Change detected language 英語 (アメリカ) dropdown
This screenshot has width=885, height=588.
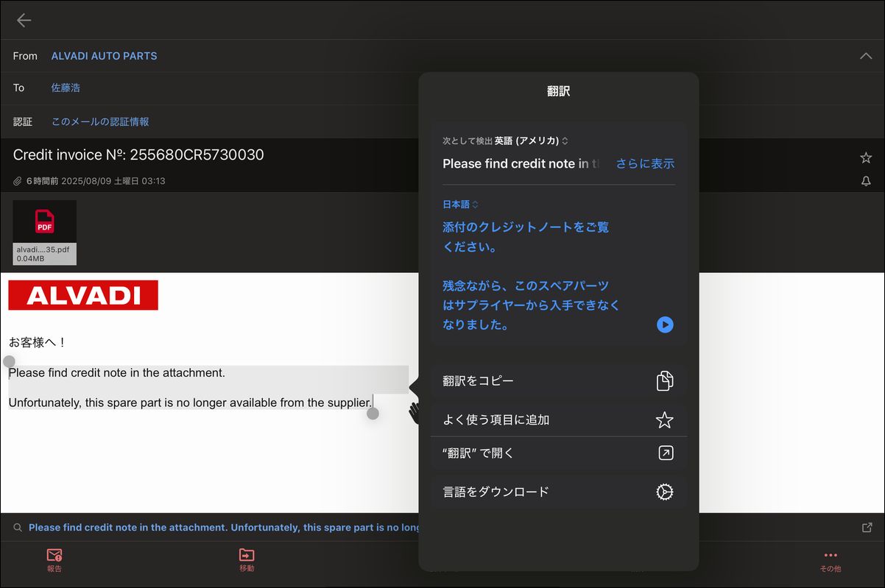pos(531,141)
